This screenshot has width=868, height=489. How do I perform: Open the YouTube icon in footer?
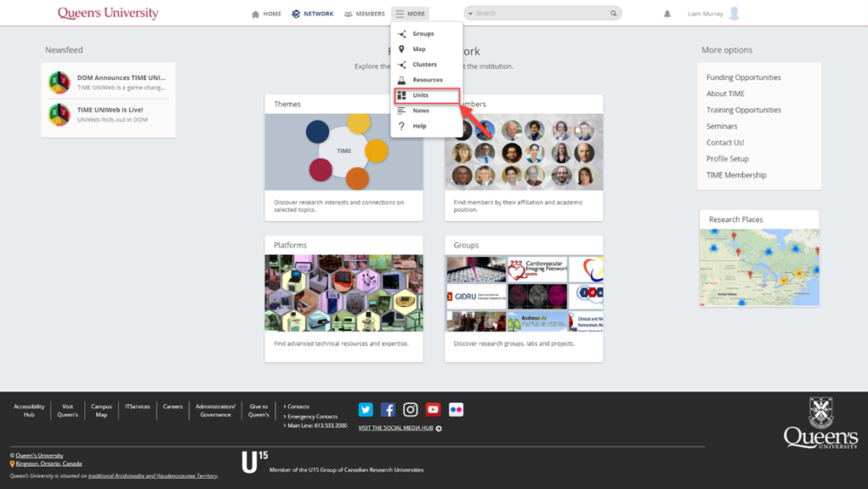point(433,410)
